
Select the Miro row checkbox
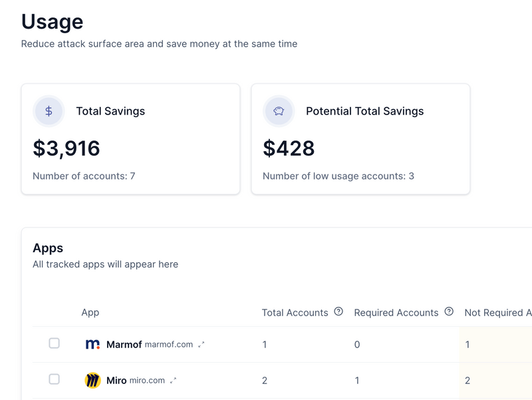click(x=55, y=379)
